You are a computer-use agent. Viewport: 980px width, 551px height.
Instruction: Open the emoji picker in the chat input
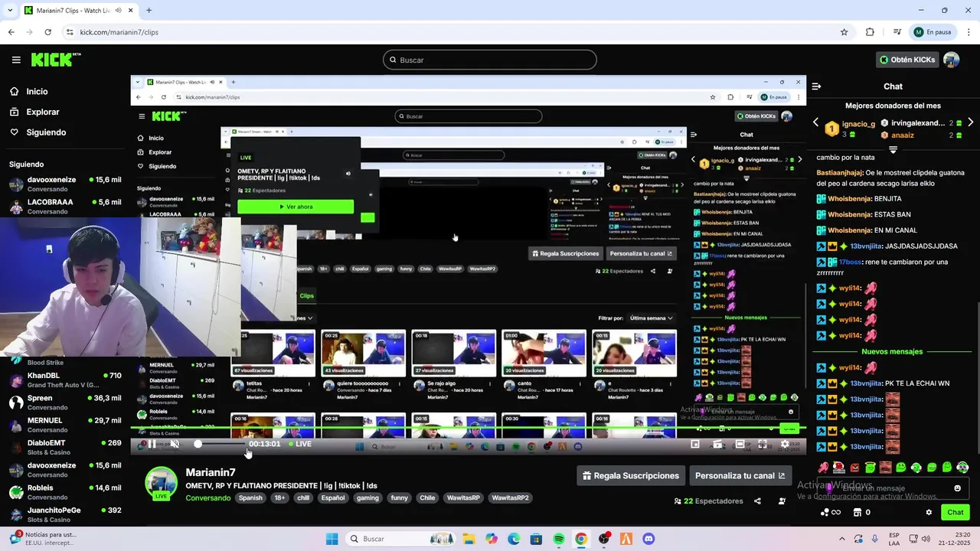point(957,488)
